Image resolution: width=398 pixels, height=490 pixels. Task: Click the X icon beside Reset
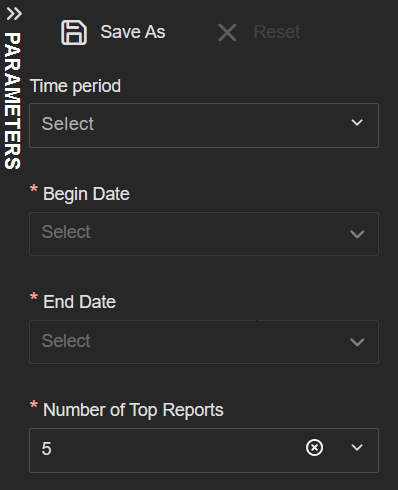pyautogui.click(x=227, y=33)
